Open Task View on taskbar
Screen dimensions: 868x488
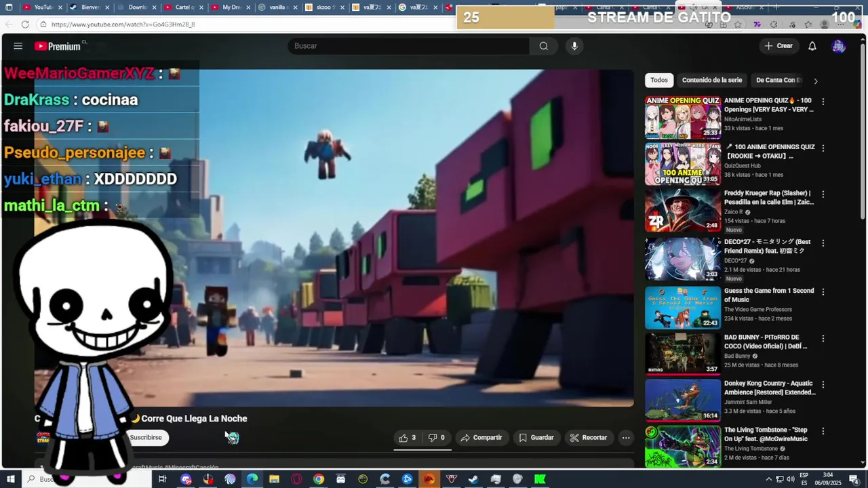(162, 479)
